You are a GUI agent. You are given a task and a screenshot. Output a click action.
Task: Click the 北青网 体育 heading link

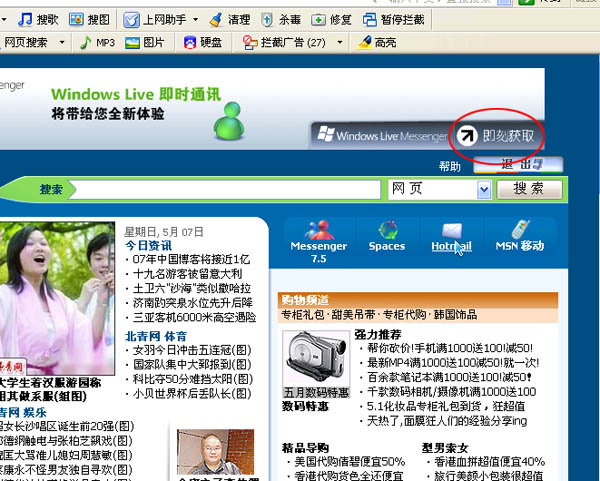click(156, 336)
